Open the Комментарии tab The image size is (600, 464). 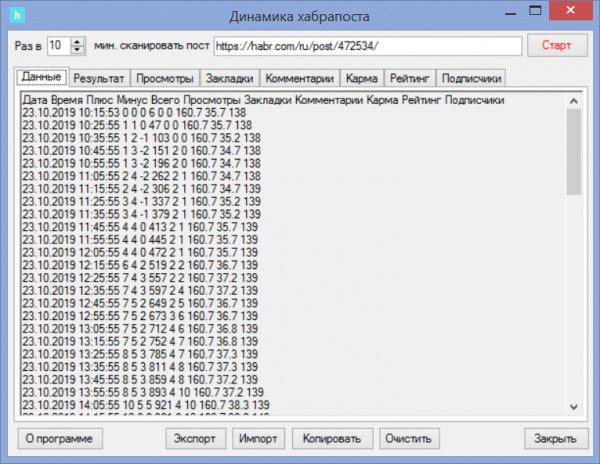300,77
